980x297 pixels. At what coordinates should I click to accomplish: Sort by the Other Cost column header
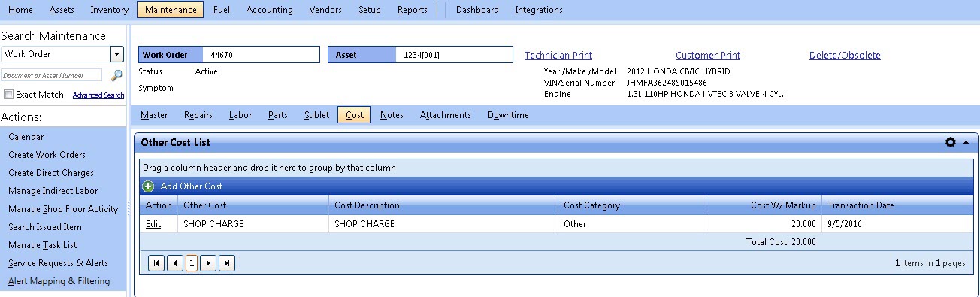tap(253, 205)
